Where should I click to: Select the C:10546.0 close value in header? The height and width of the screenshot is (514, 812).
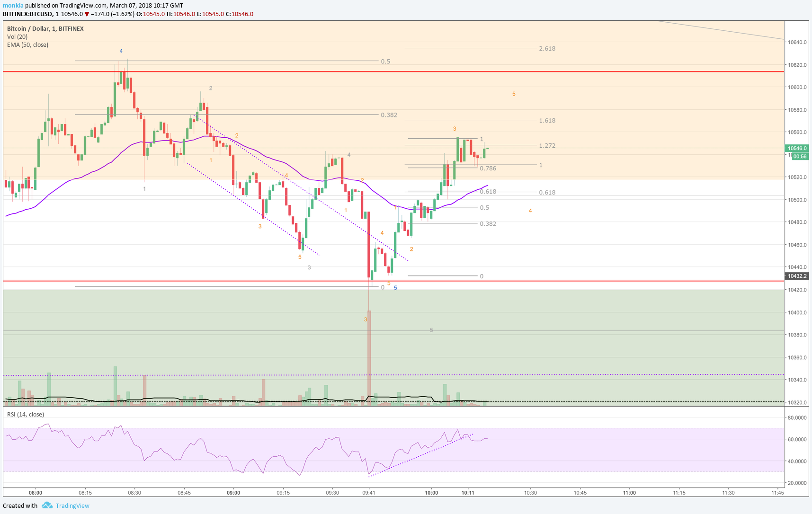pyautogui.click(x=240, y=14)
